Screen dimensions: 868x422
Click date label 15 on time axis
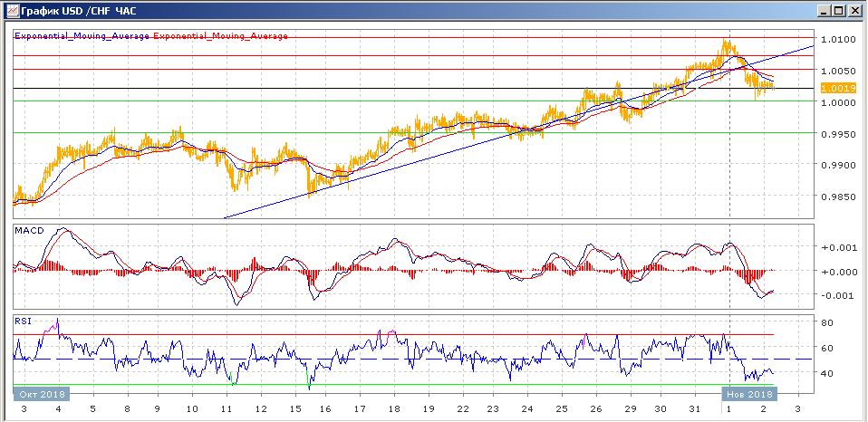pyautogui.click(x=294, y=410)
